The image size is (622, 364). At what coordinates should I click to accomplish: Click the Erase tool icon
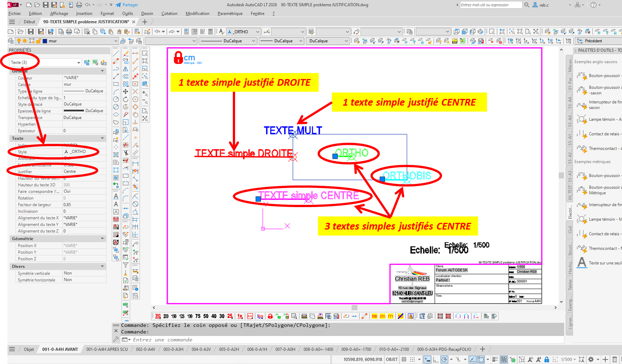pyautogui.click(x=126, y=54)
